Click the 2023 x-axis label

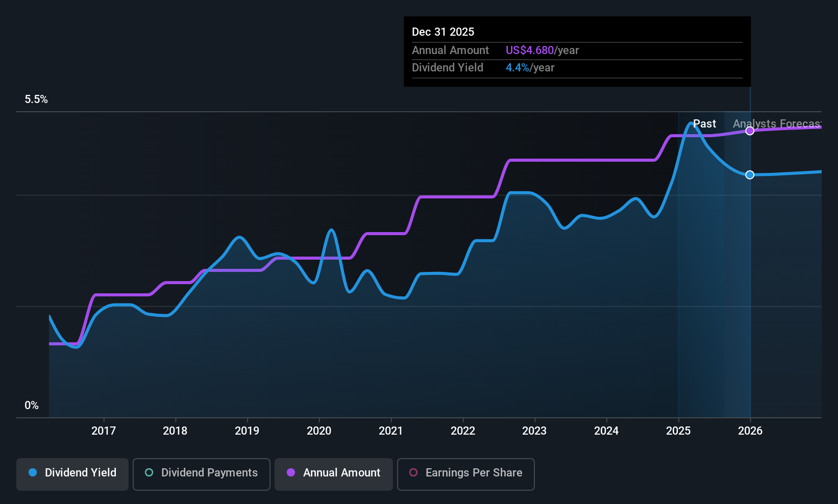tap(534, 431)
